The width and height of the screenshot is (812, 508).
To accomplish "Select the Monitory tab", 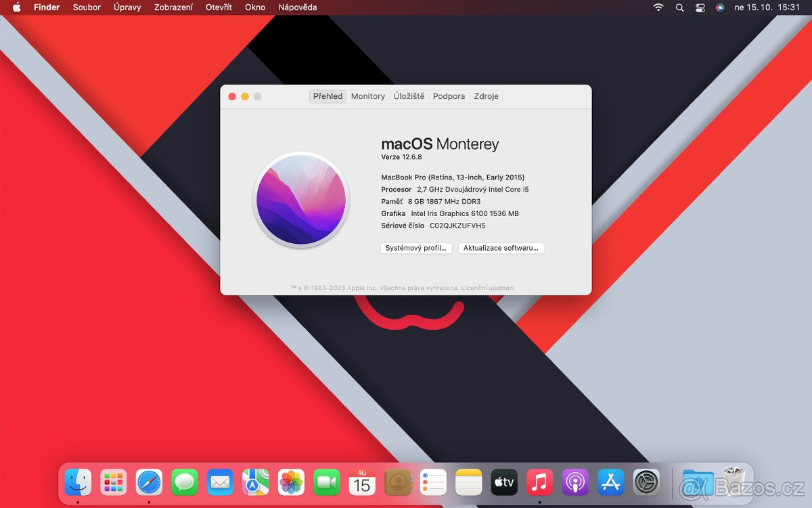I will (367, 96).
